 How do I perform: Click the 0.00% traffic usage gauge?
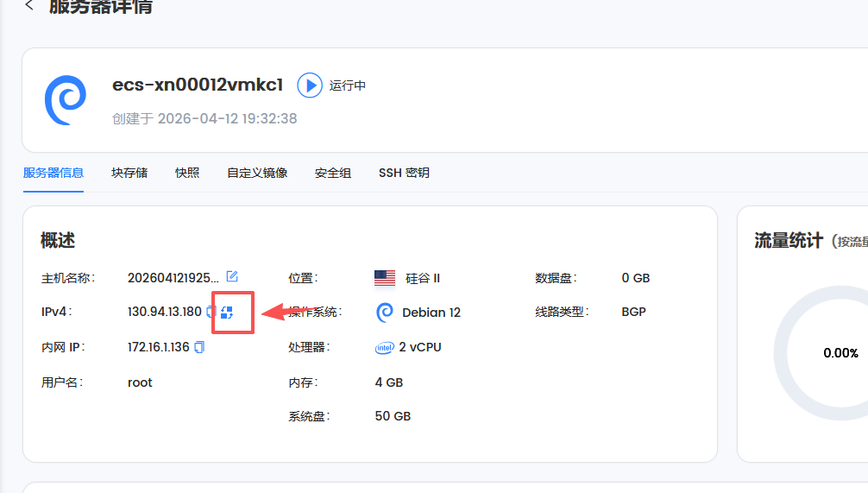point(840,353)
